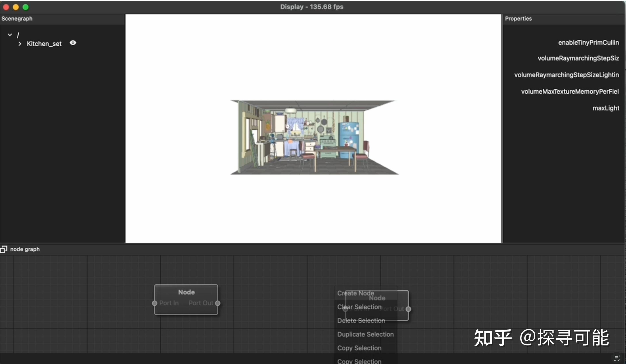Choose Delete Selection from the context menu

tap(361, 321)
